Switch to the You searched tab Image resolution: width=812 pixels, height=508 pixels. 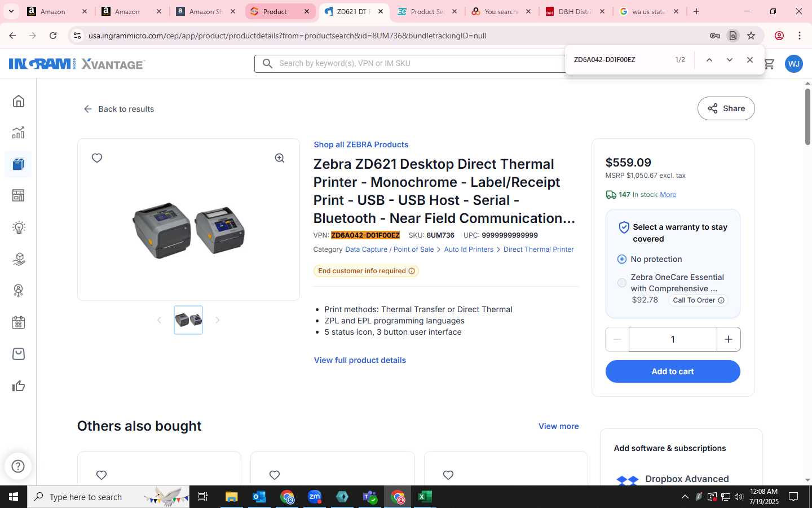tap(500, 11)
